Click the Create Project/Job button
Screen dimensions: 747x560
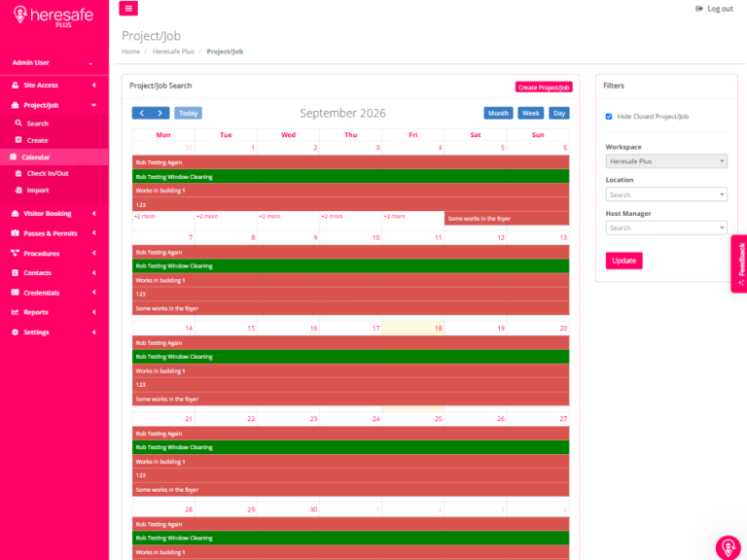pos(544,87)
